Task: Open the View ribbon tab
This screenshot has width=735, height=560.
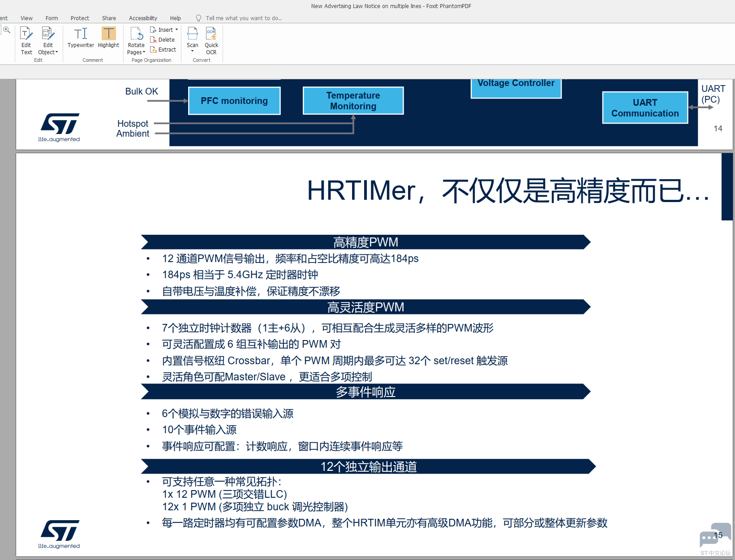Action: tap(26, 18)
